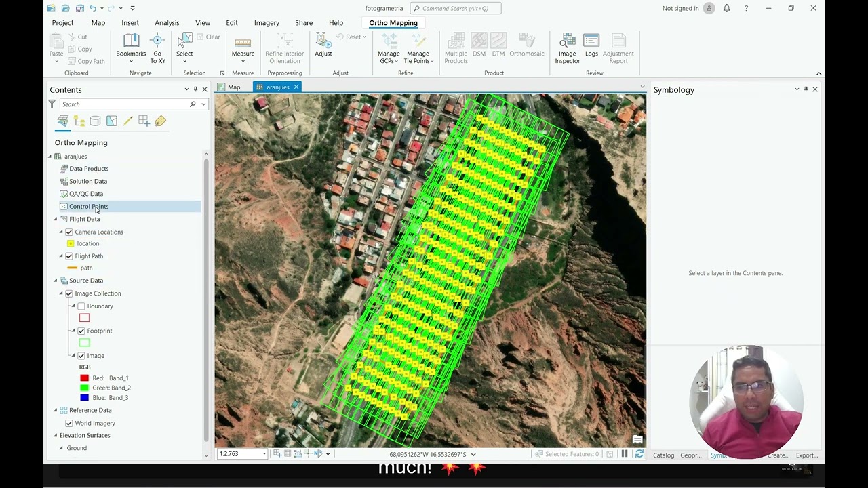Image resolution: width=868 pixels, height=488 pixels.
Task: Click Not signed in account button
Action: (688, 8)
